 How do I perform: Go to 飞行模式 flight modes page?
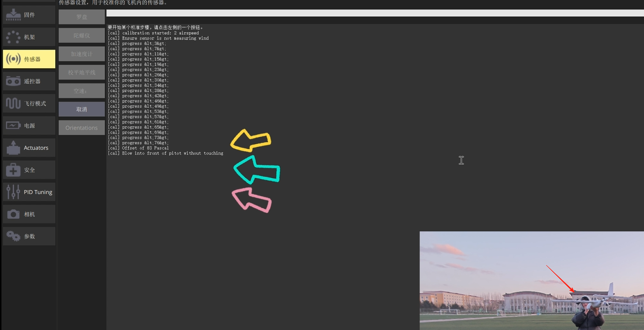(29, 103)
